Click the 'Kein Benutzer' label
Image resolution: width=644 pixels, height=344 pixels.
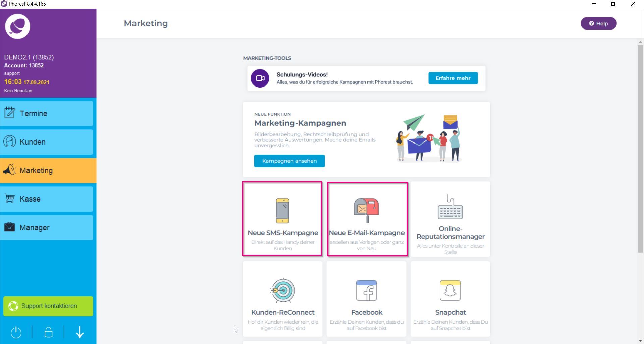(18, 91)
